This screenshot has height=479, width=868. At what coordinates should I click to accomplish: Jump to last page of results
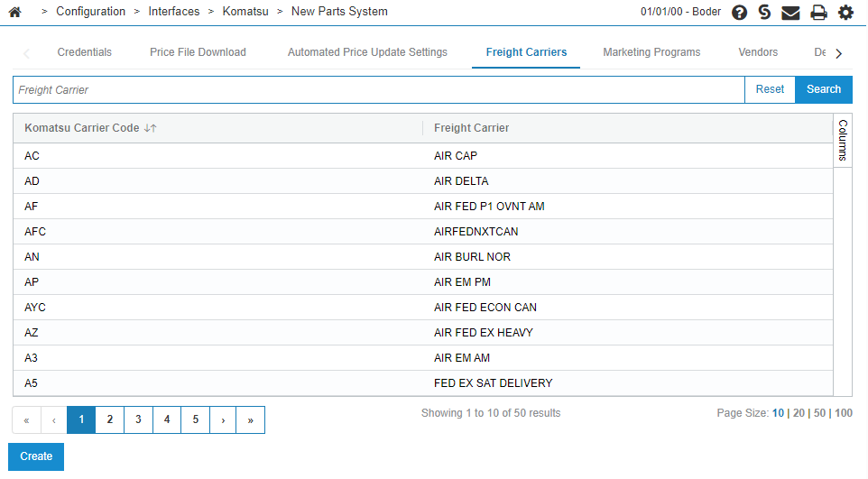(x=250, y=420)
